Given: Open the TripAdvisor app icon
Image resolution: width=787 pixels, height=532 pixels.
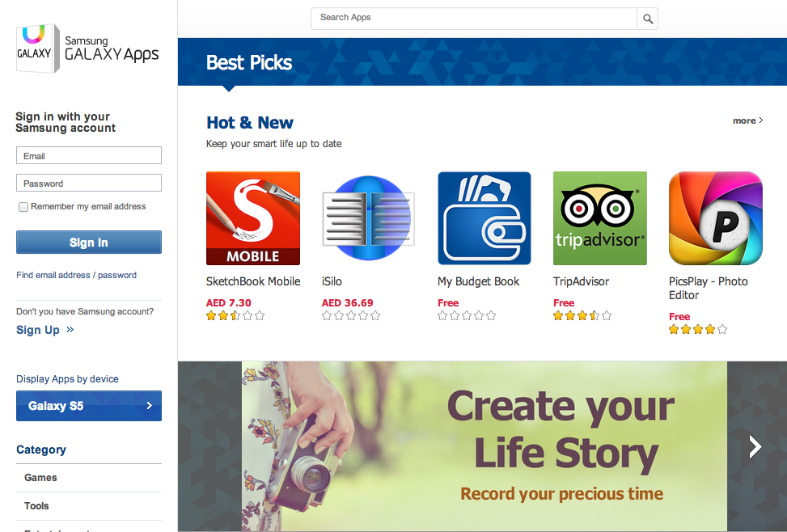Looking at the screenshot, I should [x=600, y=218].
